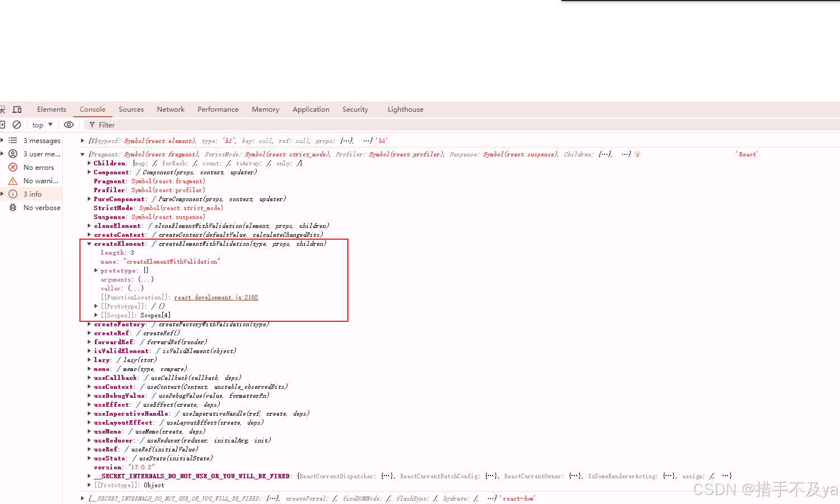Expand the forwardRef property
The height and width of the screenshot is (504, 840).
click(x=89, y=342)
